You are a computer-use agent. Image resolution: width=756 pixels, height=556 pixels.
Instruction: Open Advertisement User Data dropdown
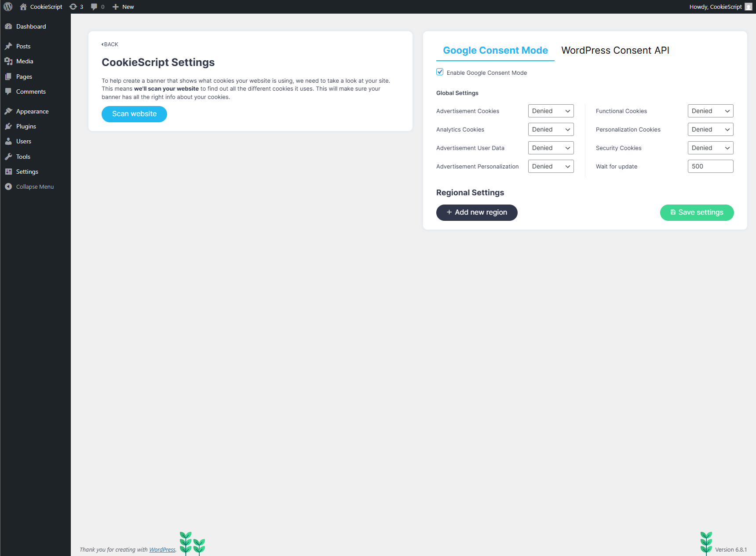(551, 148)
